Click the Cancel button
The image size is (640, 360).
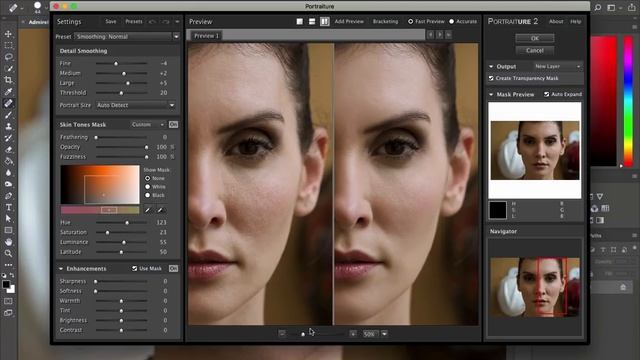(x=535, y=51)
